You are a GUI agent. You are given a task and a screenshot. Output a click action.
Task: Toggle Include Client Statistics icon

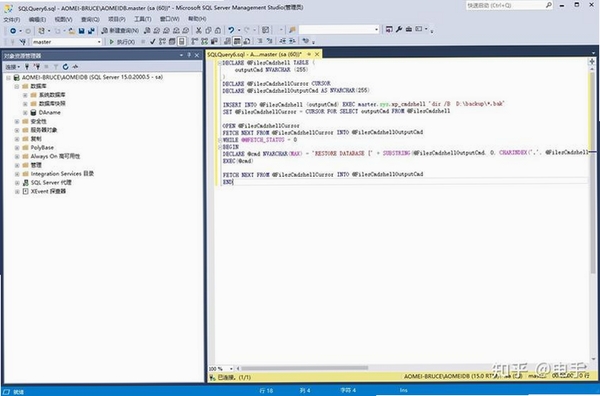(214, 42)
